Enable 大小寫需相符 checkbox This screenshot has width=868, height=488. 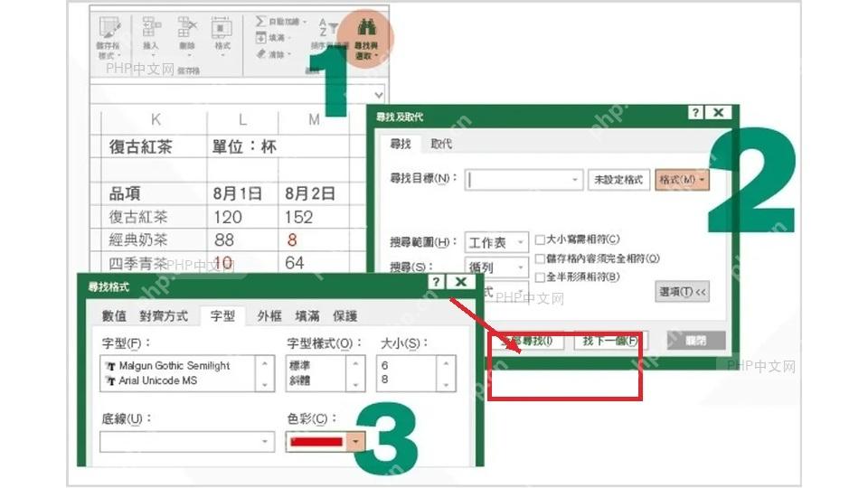[x=540, y=239]
